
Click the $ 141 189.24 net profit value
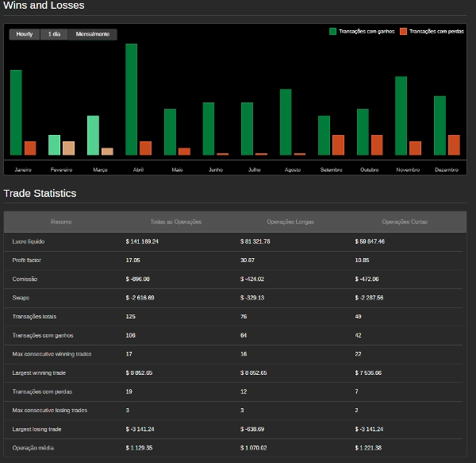(142, 241)
